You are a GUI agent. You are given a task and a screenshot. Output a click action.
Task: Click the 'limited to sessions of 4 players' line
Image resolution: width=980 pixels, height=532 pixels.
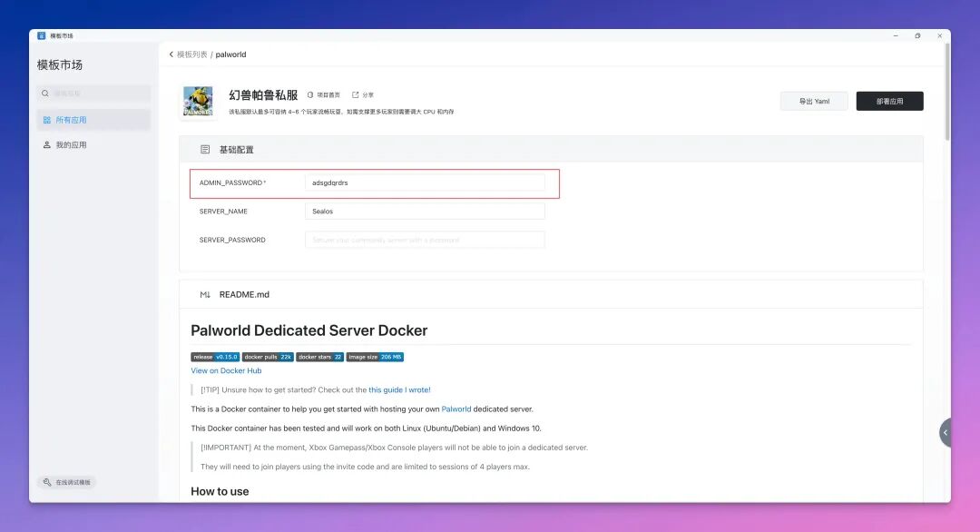(365, 467)
